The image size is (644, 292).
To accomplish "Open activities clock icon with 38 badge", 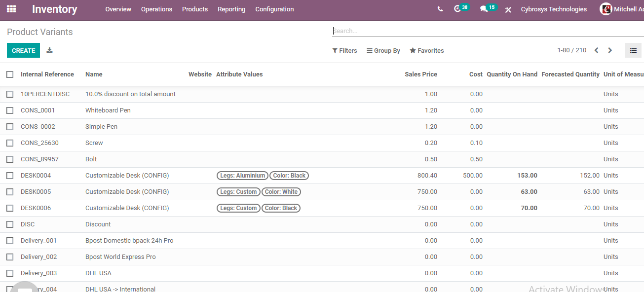I will (x=461, y=8).
